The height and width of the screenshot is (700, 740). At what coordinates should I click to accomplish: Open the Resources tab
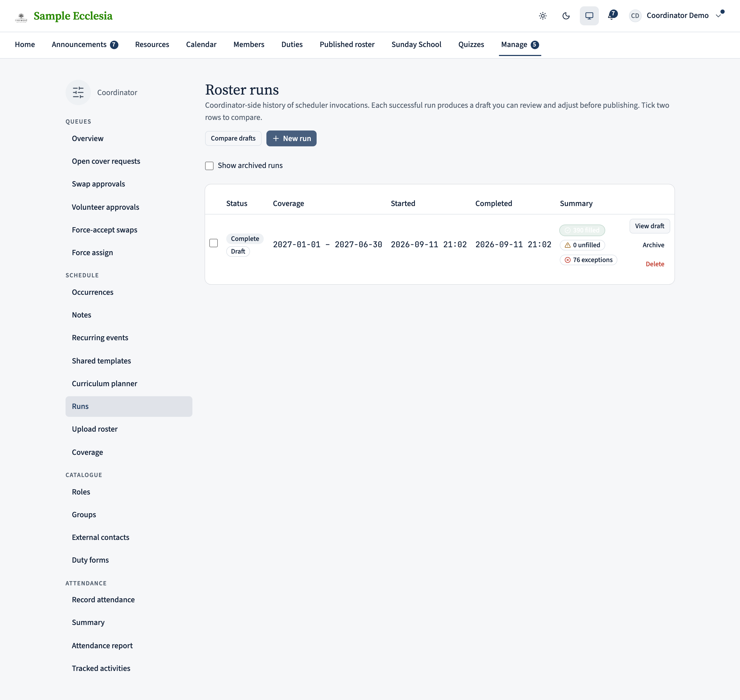click(x=152, y=44)
